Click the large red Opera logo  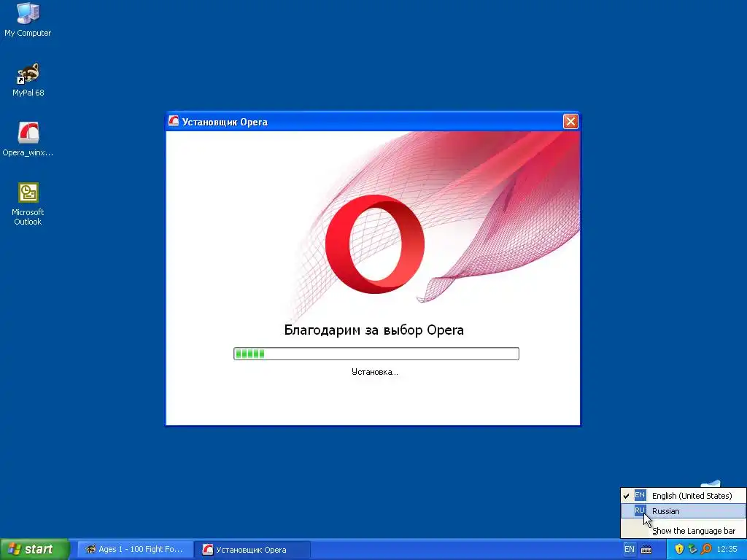(x=375, y=244)
